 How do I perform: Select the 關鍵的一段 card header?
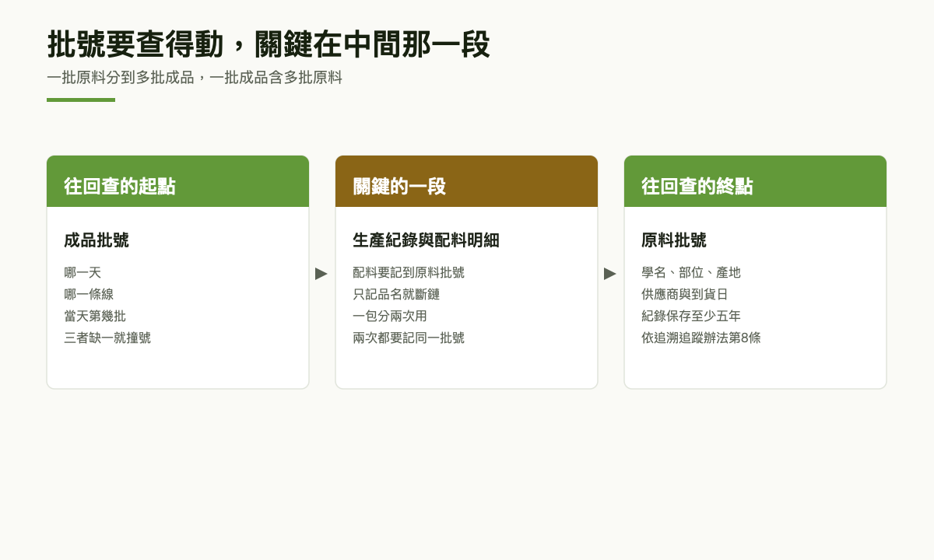(x=466, y=181)
